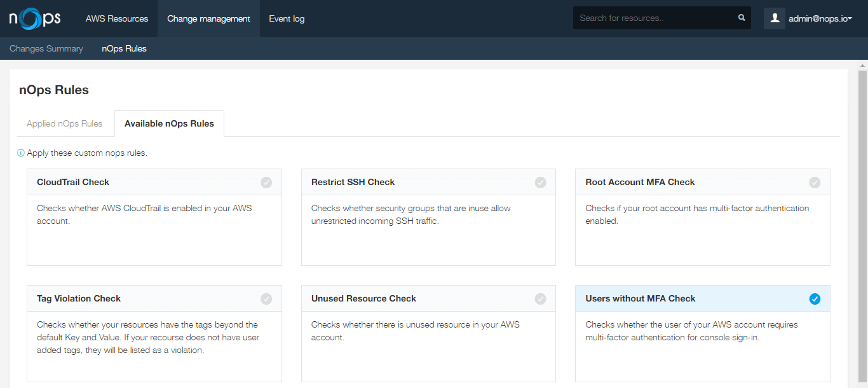Viewport: 868px width, 388px height.
Task: Click the Users without MFA Check title
Action: (x=641, y=298)
